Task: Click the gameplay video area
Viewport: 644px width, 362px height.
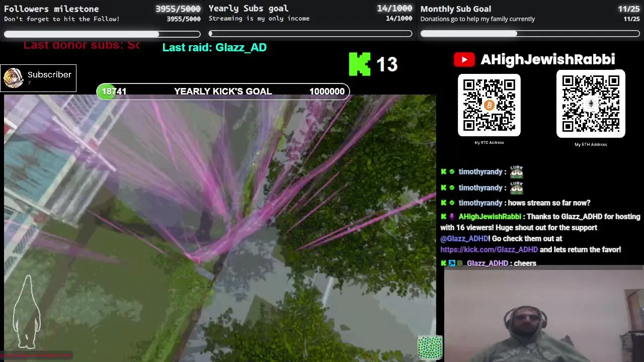Action: pos(220,228)
